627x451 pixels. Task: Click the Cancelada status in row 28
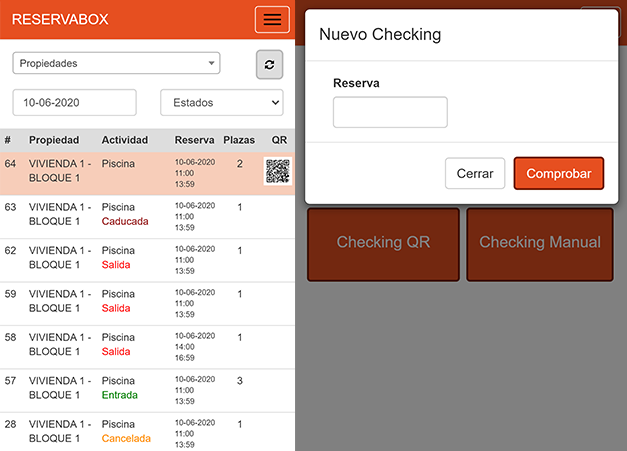[126, 439]
